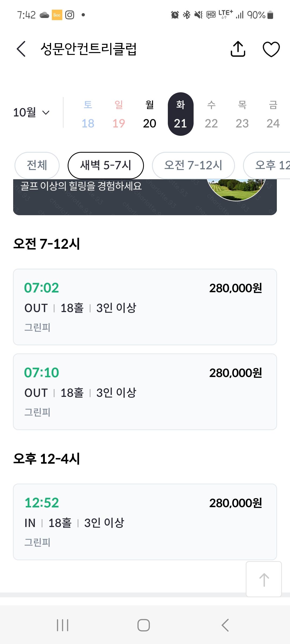Pick Wednesday 22 date
The height and width of the screenshot is (644, 290).
pyautogui.click(x=211, y=114)
